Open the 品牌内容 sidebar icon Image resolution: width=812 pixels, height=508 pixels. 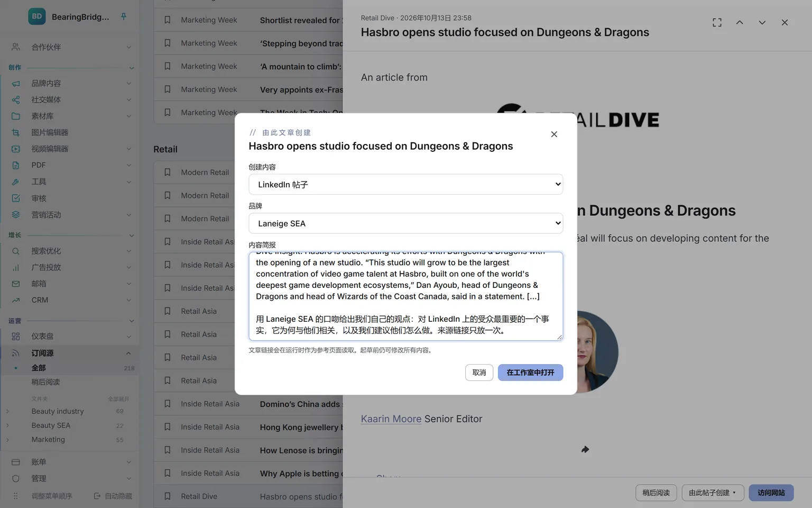click(16, 84)
